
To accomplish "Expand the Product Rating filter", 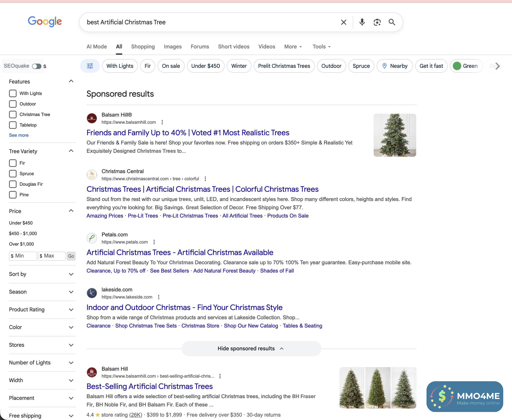I will 42,309.
